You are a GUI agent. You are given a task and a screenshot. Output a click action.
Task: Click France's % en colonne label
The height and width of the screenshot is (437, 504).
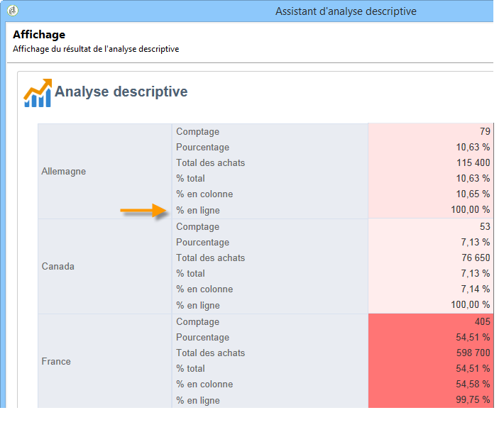(204, 384)
